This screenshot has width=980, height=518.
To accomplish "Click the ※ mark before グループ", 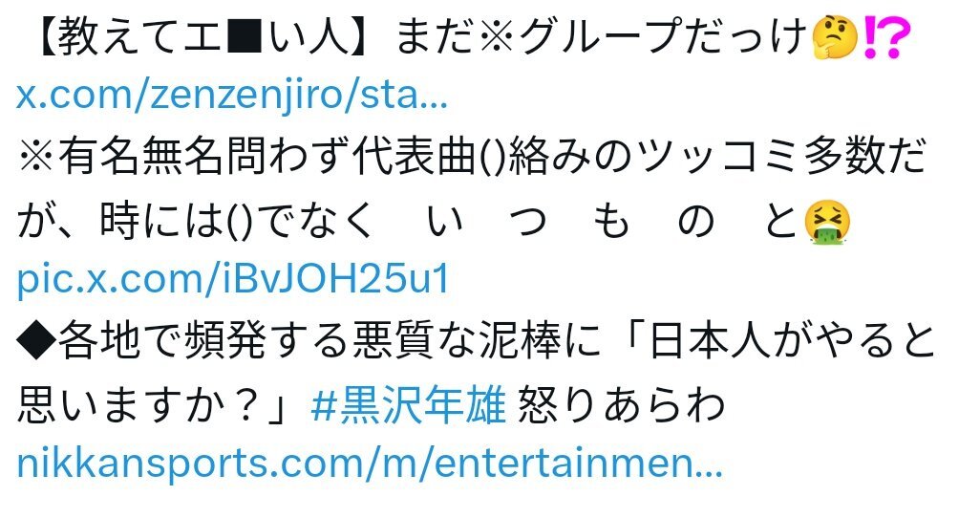I will pos(497,37).
